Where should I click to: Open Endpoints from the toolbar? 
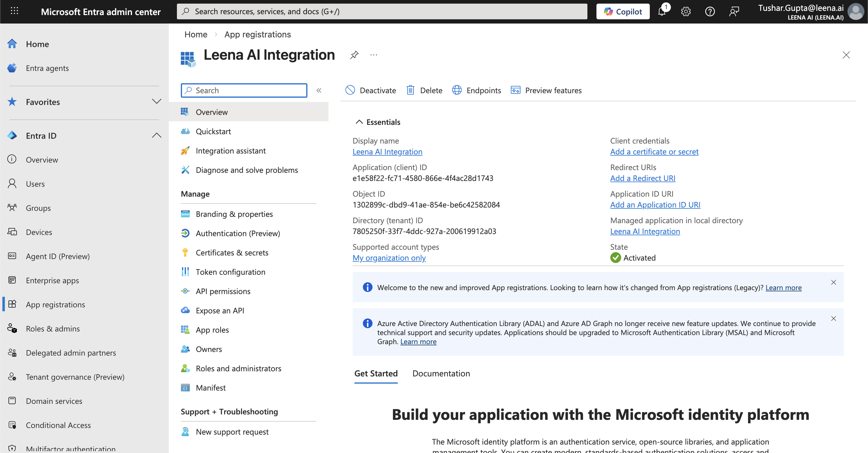pyautogui.click(x=476, y=90)
